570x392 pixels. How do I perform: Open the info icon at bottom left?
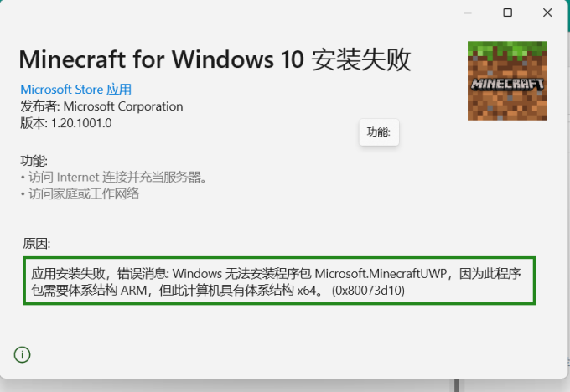pos(22,354)
